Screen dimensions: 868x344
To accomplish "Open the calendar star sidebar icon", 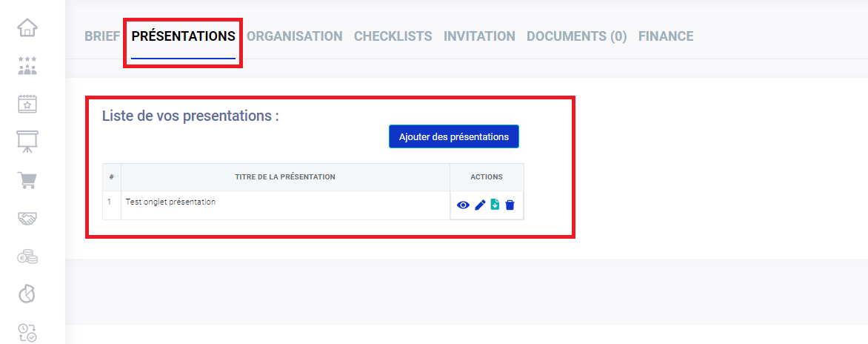I will (x=27, y=104).
